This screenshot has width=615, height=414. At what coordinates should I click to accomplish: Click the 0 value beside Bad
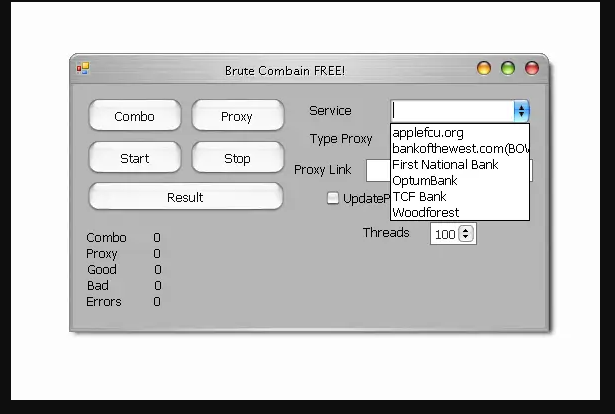[158, 285]
